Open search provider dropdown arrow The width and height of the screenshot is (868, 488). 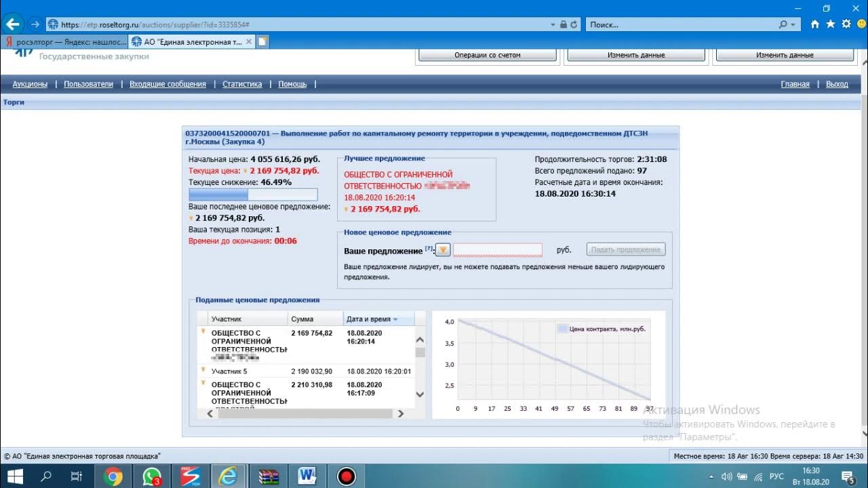click(x=792, y=24)
